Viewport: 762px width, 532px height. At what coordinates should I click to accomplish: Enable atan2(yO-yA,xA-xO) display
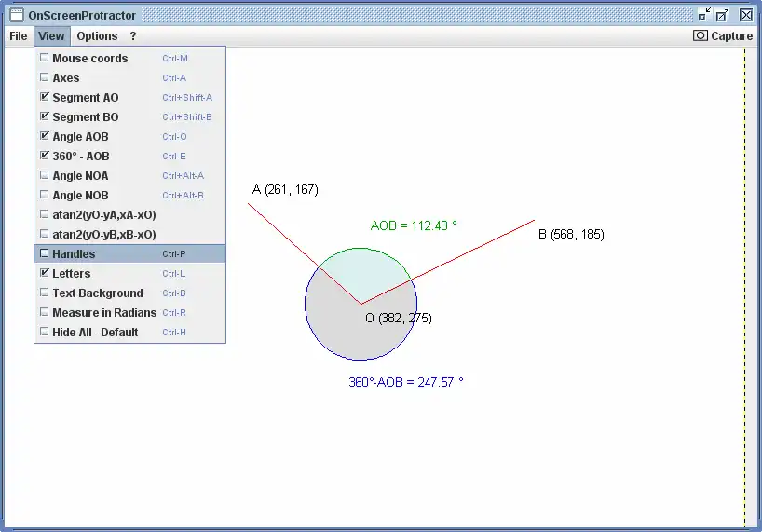pos(44,214)
